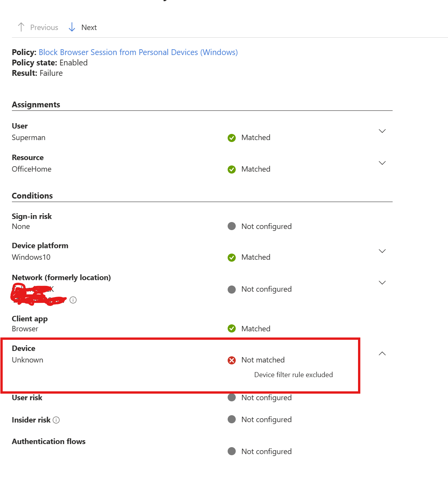Click the Sign-in risk gray status dot

tap(231, 226)
